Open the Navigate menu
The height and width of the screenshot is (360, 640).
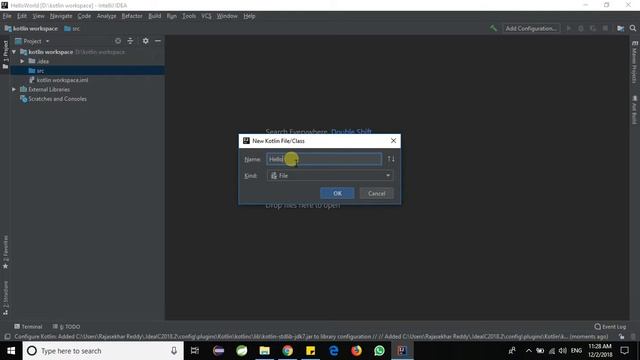click(61, 16)
